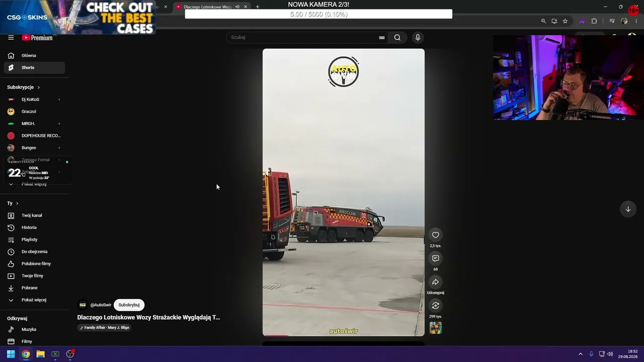Open Do obejrzenia watch later
Screen dimensions: 644x362
[34, 251]
